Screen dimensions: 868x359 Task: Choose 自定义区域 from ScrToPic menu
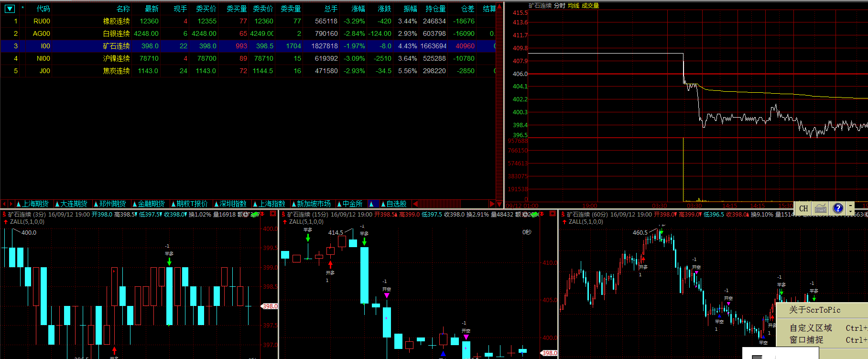[x=811, y=328]
